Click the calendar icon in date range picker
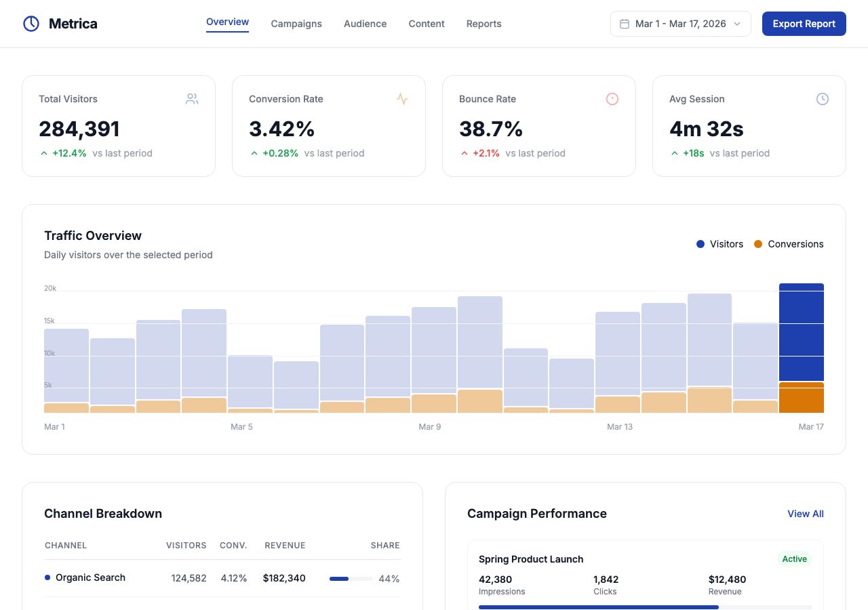868x610 pixels. click(x=625, y=24)
